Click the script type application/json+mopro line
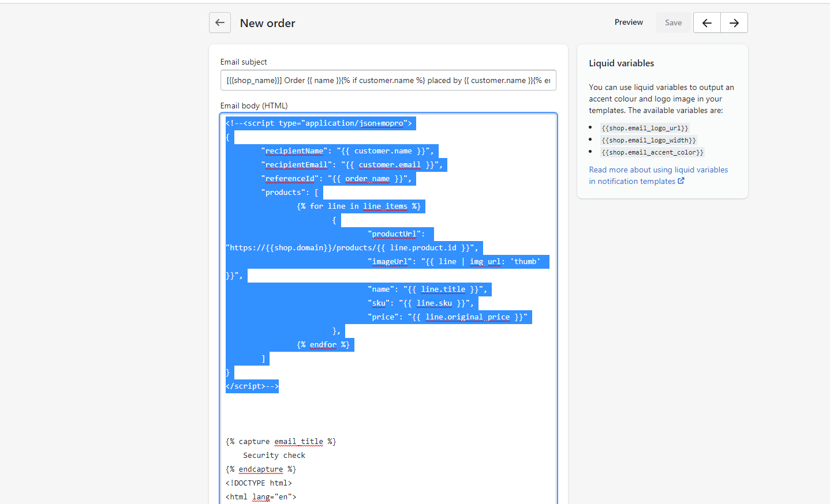The height and width of the screenshot is (504, 830). click(319, 123)
